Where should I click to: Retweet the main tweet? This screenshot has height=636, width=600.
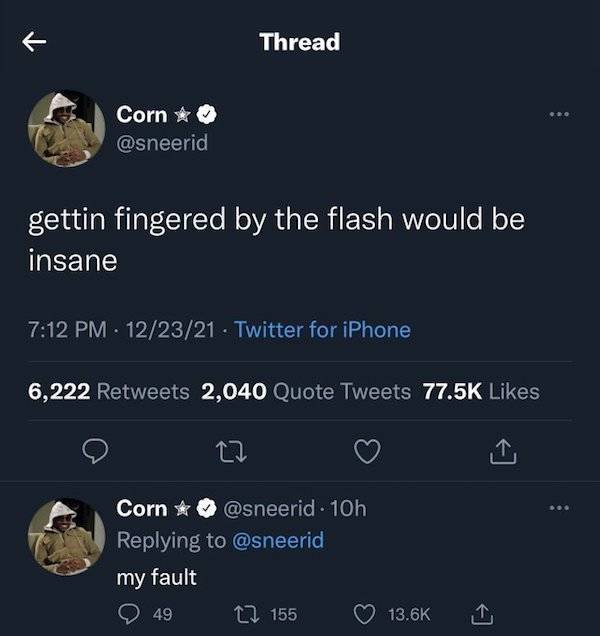tap(231, 453)
